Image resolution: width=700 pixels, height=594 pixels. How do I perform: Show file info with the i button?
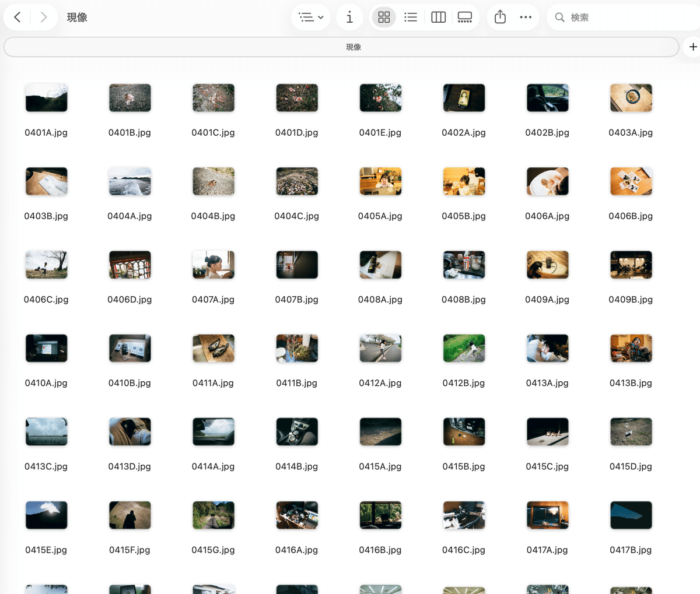pos(349,17)
